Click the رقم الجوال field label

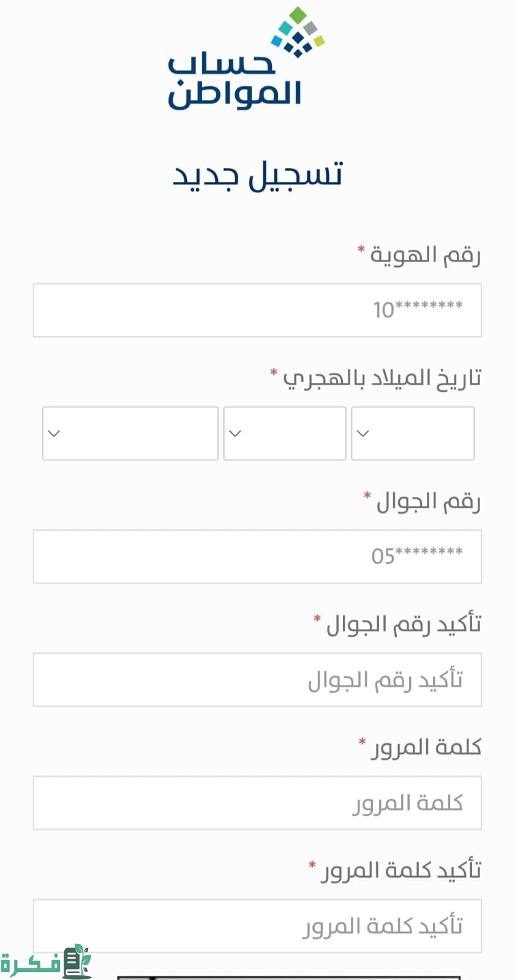coord(428,501)
